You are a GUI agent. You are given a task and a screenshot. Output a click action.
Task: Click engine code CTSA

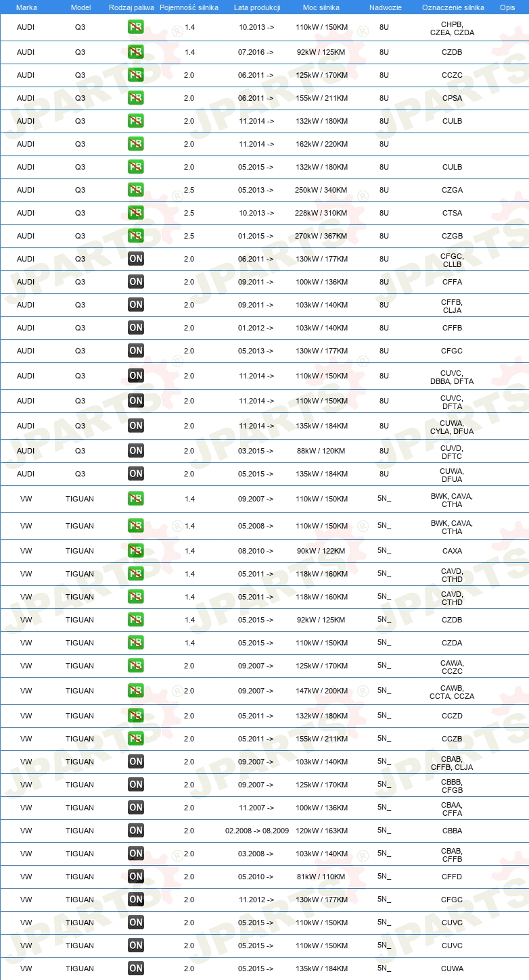pyautogui.click(x=453, y=213)
